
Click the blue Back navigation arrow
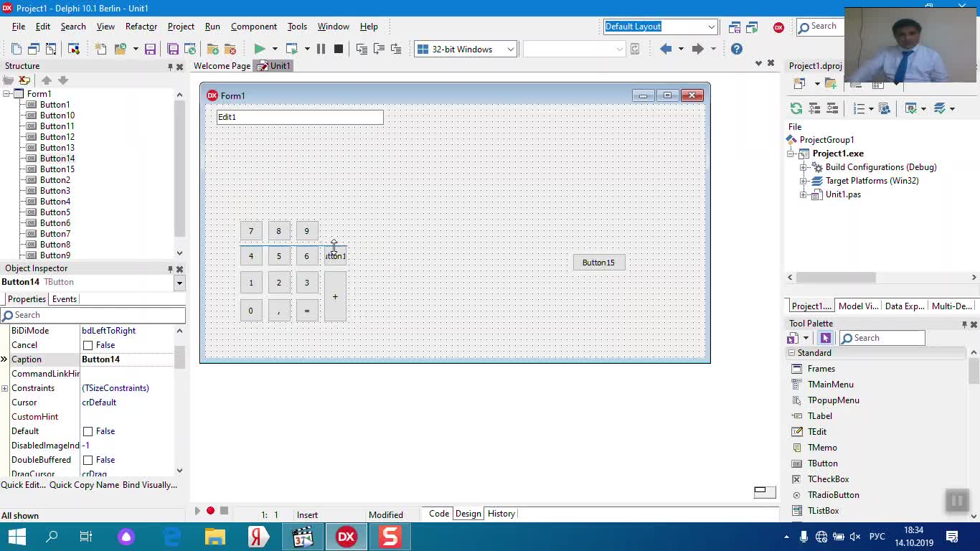click(x=666, y=49)
